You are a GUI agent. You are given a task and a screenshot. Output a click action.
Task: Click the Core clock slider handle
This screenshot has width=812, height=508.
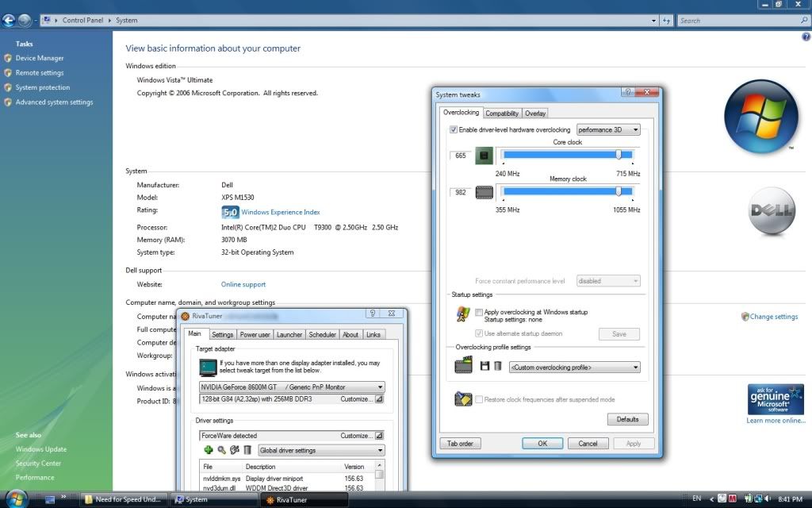point(619,155)
